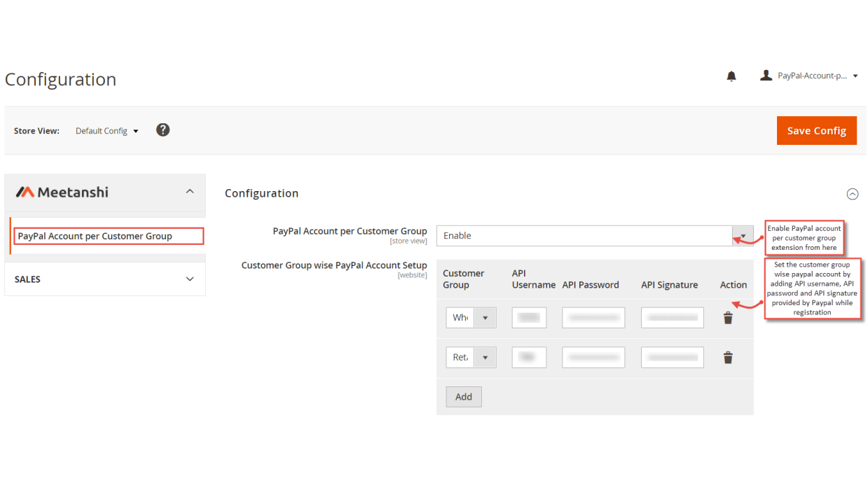
Task: Click second row API Signature field
Action: (673, 358)
